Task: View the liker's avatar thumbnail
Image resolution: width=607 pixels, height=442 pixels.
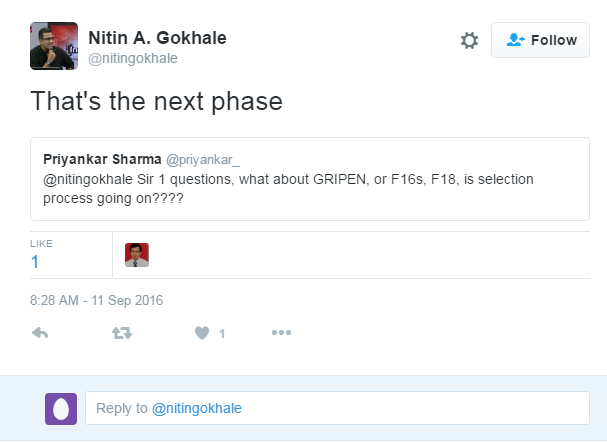Action: [137, 255]
